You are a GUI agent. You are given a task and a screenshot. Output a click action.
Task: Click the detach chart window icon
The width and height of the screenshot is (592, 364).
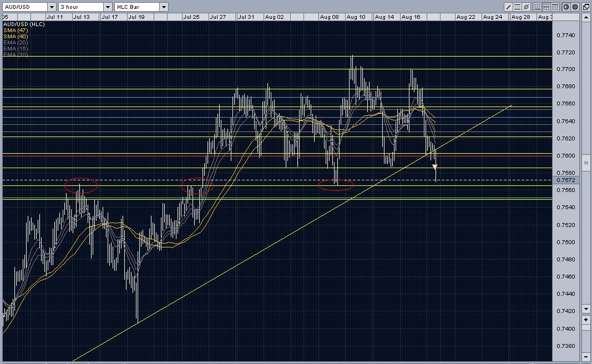586,7
